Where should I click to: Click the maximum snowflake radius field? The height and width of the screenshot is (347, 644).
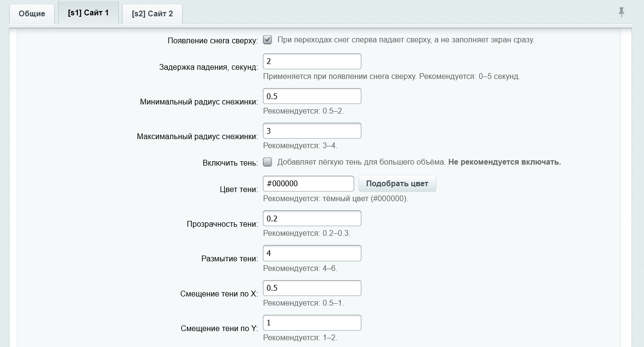tap(311, 130)
